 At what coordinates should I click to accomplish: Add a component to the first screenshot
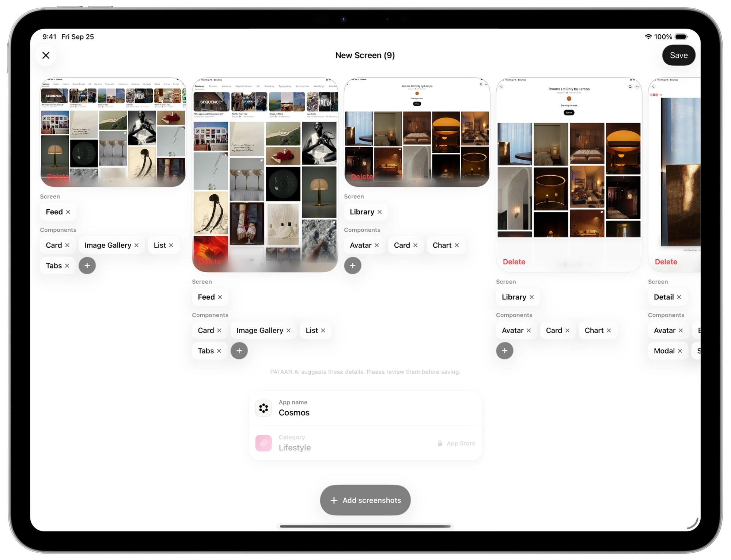pyautogui.click(x=87, y=266)
